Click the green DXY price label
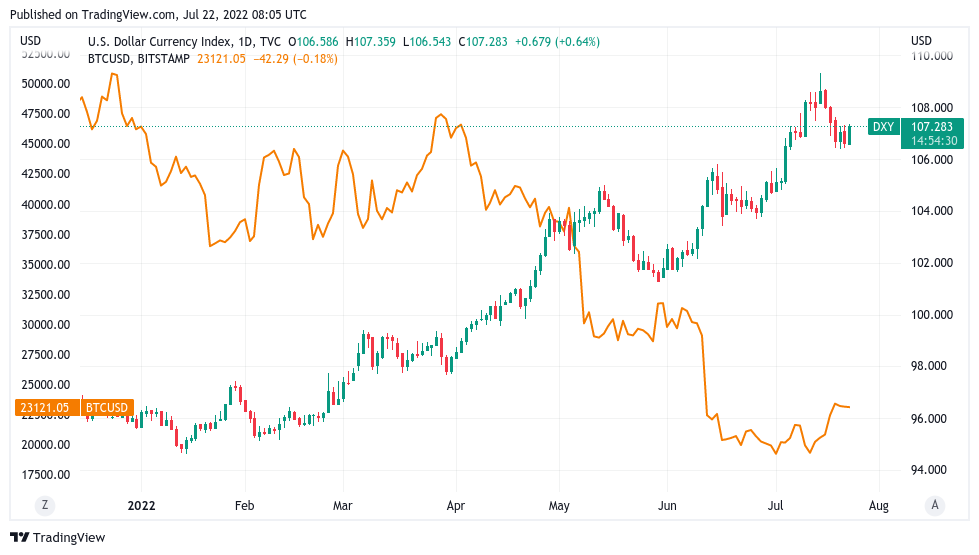The image size is (979, 555). coord(883,127)
